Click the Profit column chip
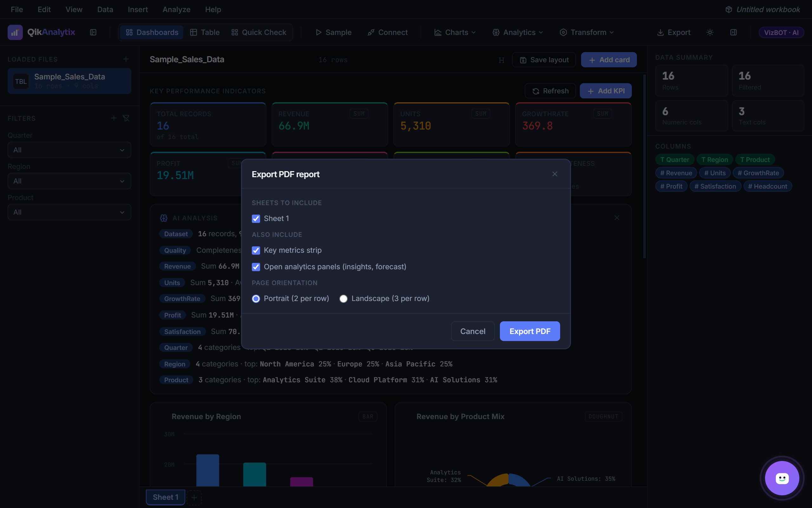Viewport: 812px width, 508px height. [671, 186]
